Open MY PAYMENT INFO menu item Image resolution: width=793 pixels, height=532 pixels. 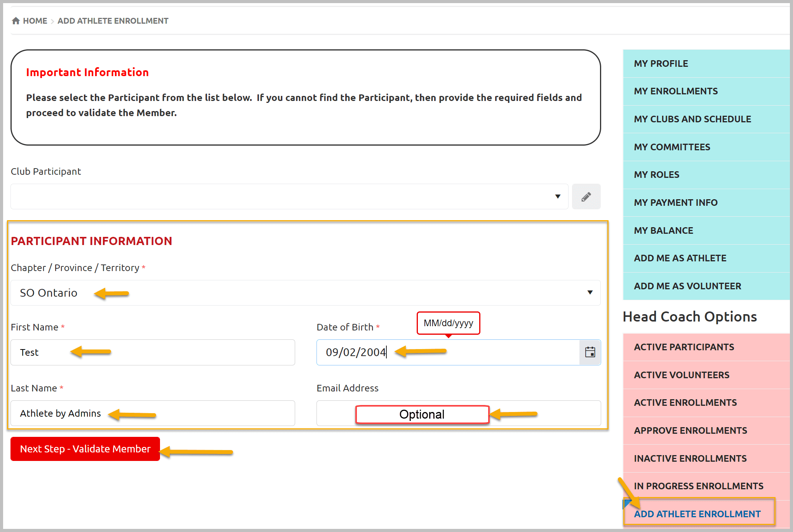coord(706,203)
